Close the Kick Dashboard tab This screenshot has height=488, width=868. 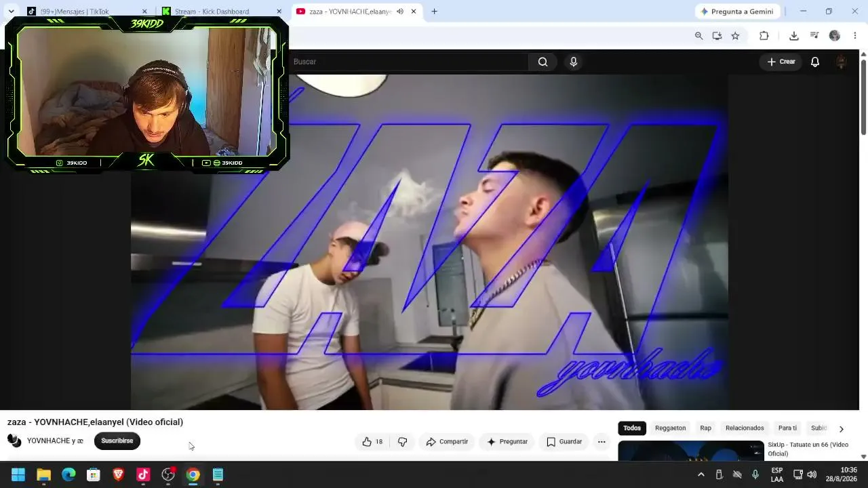(x=279, y=12)
